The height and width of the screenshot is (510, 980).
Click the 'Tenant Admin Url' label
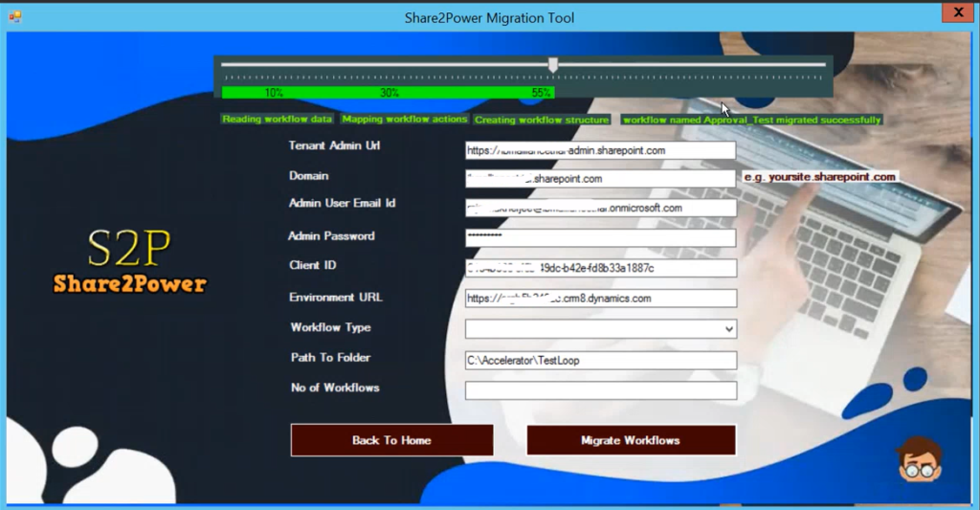pos(334,145)
